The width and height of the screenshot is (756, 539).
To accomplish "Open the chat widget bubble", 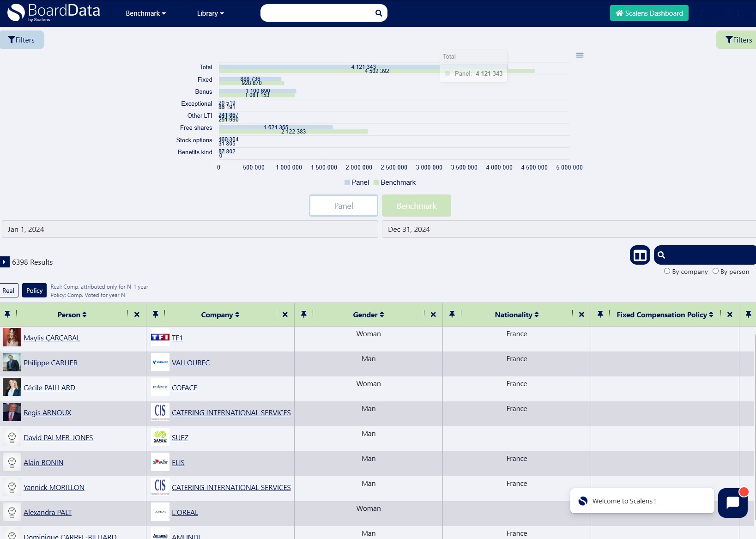I will tap(732, 503).
